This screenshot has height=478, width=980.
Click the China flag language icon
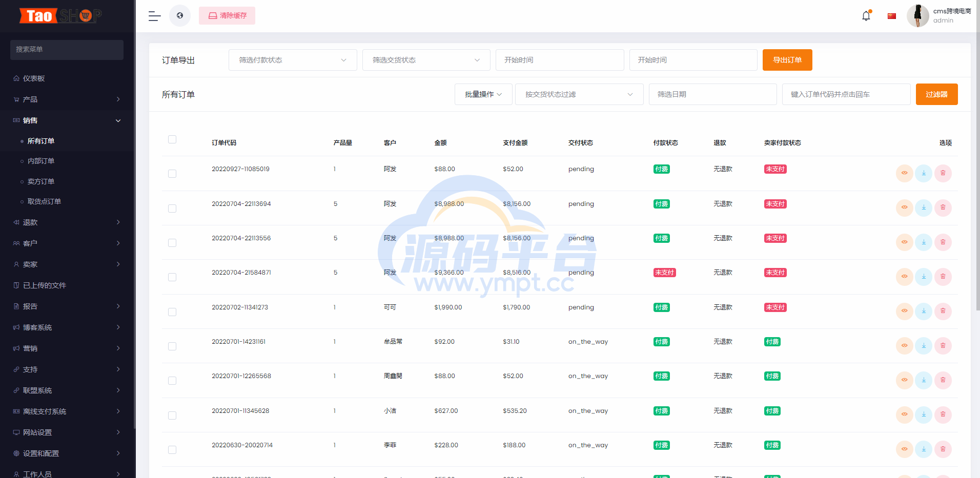coord(892,16)
